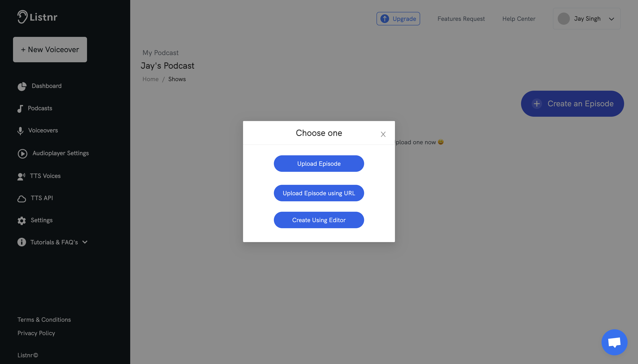Select Create Using Editor option

click(319, 220)
